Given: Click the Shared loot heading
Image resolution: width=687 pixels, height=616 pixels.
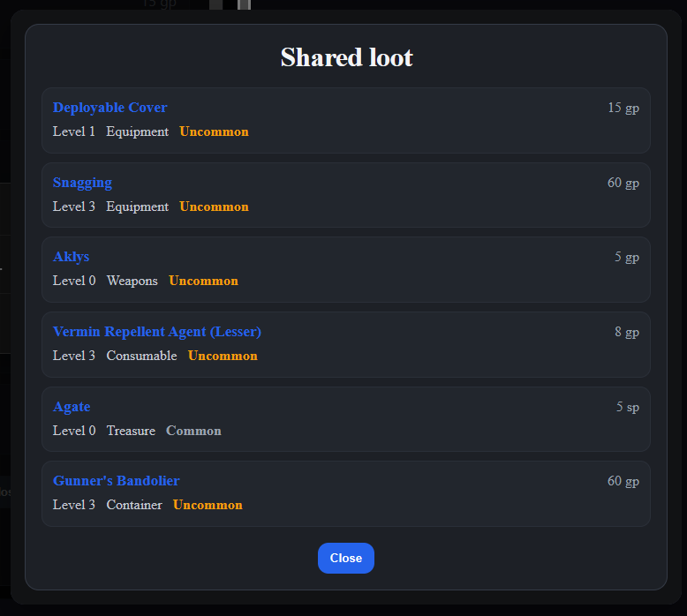Looking at the screenshot, I should [346, 57].
